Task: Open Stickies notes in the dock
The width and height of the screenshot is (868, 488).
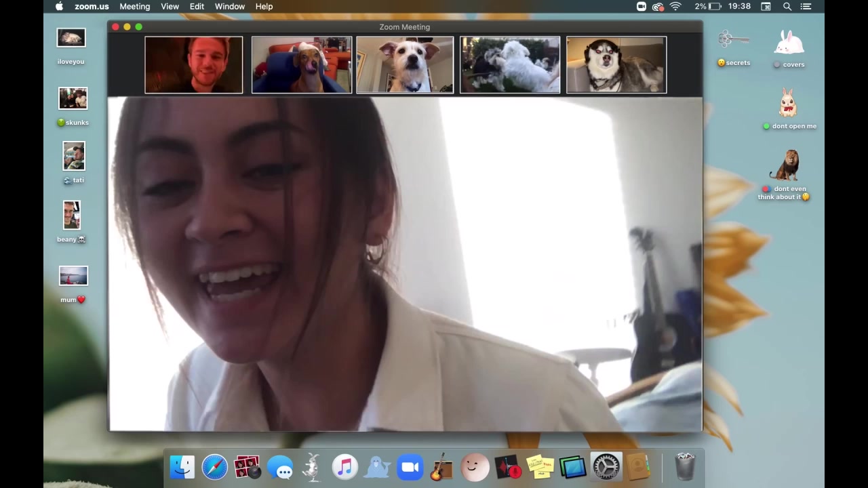Action: click(540, 467)
